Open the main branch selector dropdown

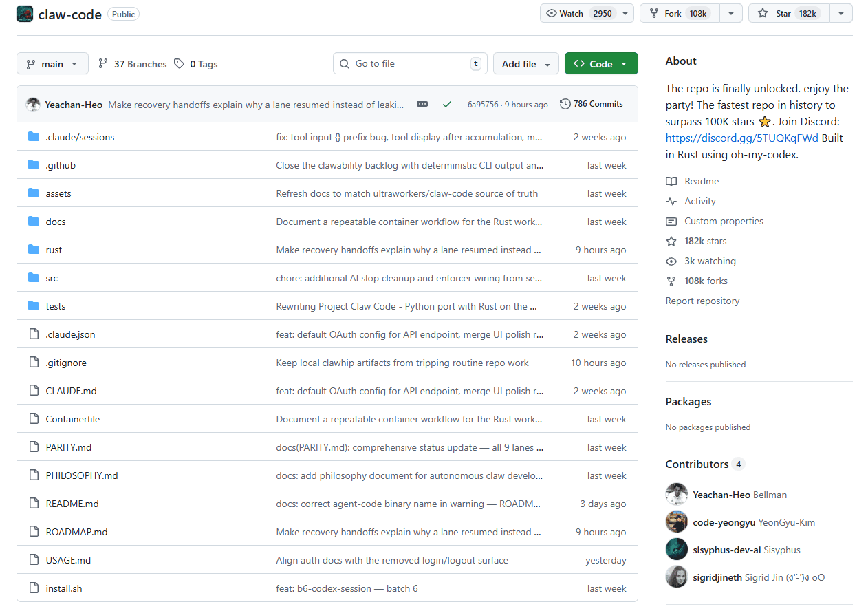pos(52,63)
